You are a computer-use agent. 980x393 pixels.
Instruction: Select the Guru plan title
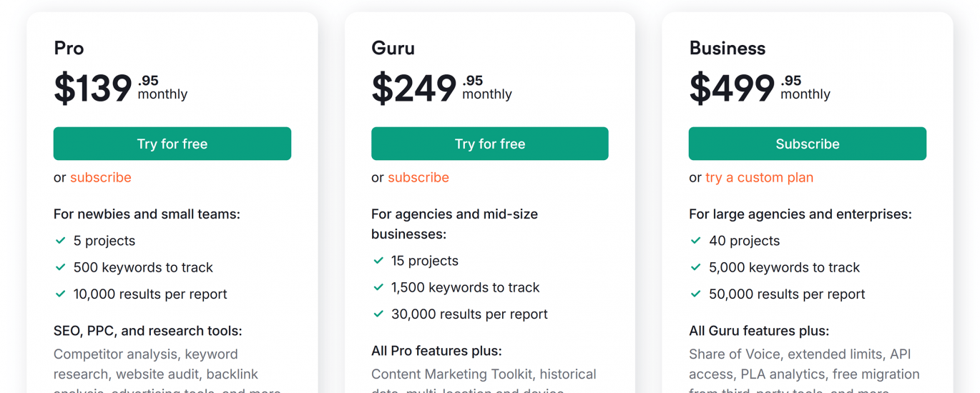pos(393,48)
